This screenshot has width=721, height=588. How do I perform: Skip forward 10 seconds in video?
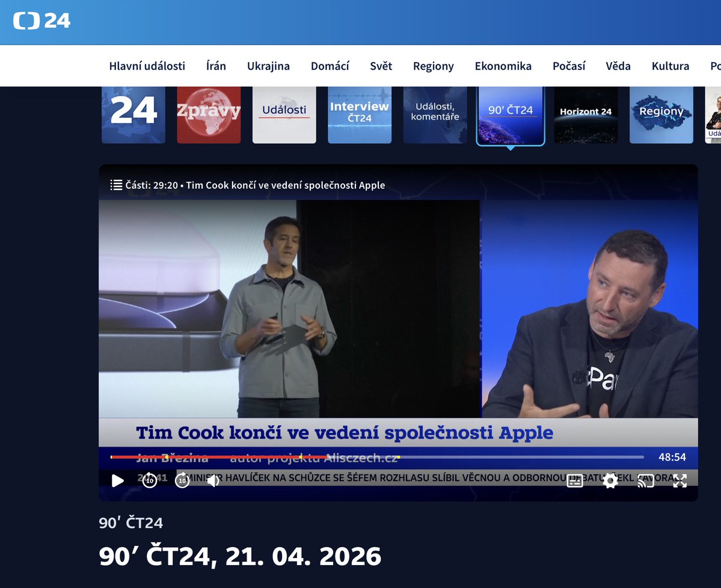point(182,480)
